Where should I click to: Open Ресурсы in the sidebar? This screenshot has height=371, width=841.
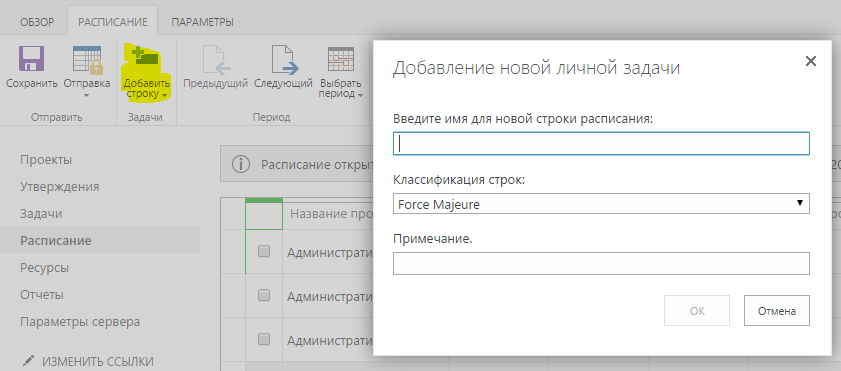(45, 268)
